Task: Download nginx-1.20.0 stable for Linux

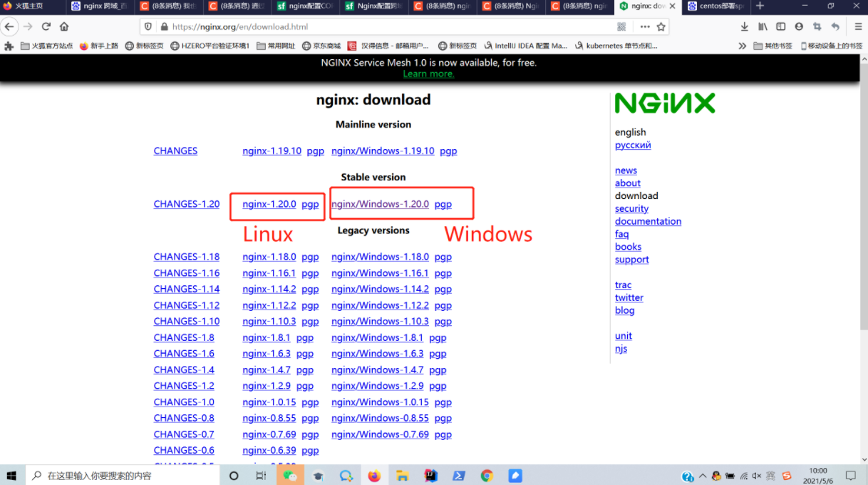Action: (269, 204)
